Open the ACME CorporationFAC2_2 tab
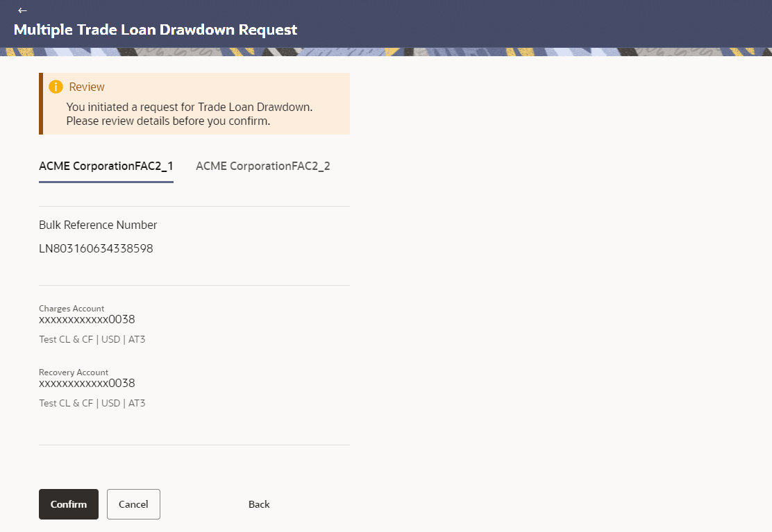 point(263,166)
